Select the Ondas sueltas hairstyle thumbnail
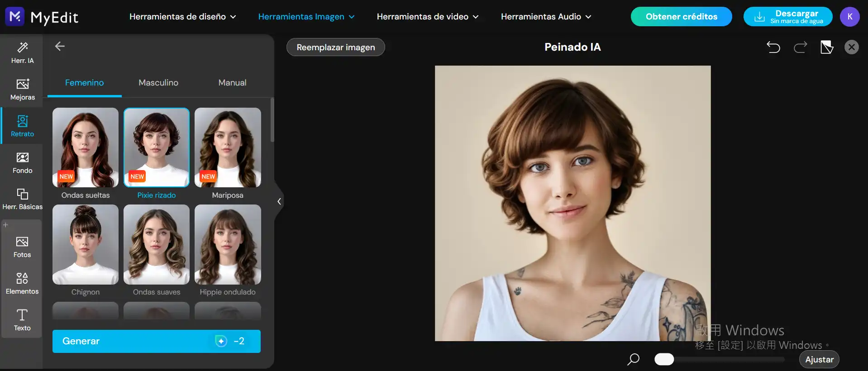 [x=86, y=147]
